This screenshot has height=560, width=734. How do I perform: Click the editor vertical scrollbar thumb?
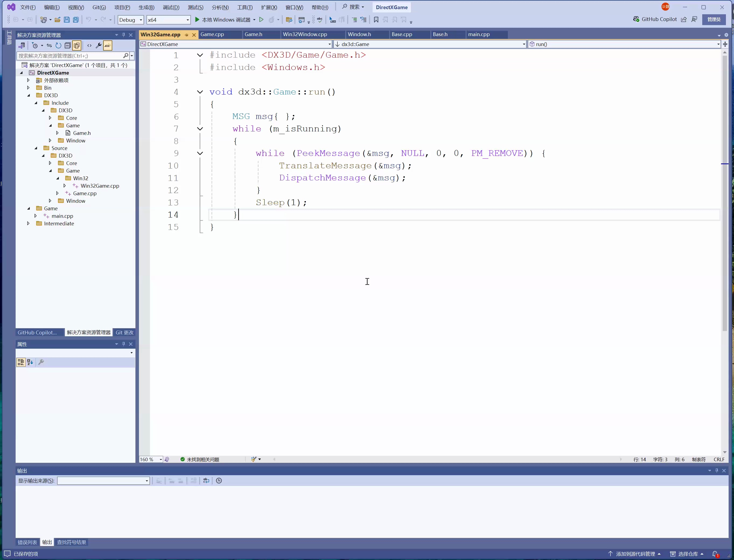tap(725, 193)
